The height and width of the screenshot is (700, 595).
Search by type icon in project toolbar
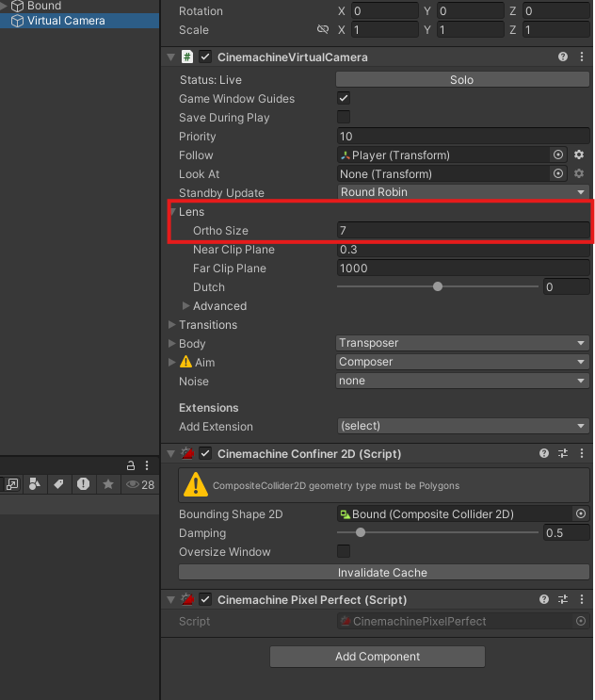(x=35, y=484)
